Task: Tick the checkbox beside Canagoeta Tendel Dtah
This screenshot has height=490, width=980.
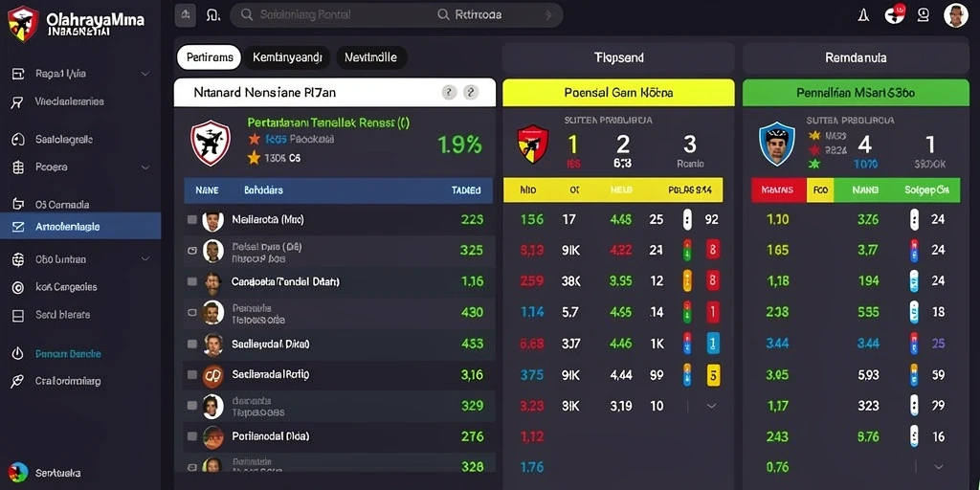Action: [191, 282]
